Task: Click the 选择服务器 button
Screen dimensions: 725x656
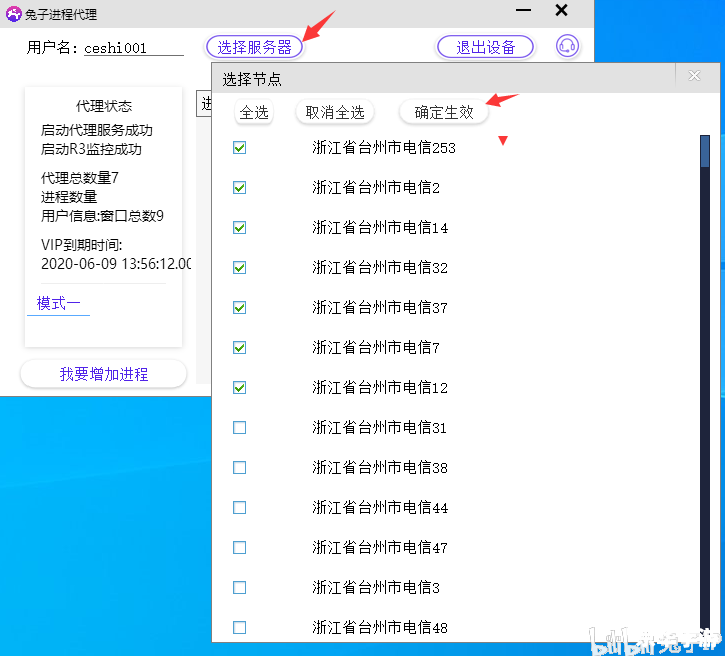Action: coord(254,47)
